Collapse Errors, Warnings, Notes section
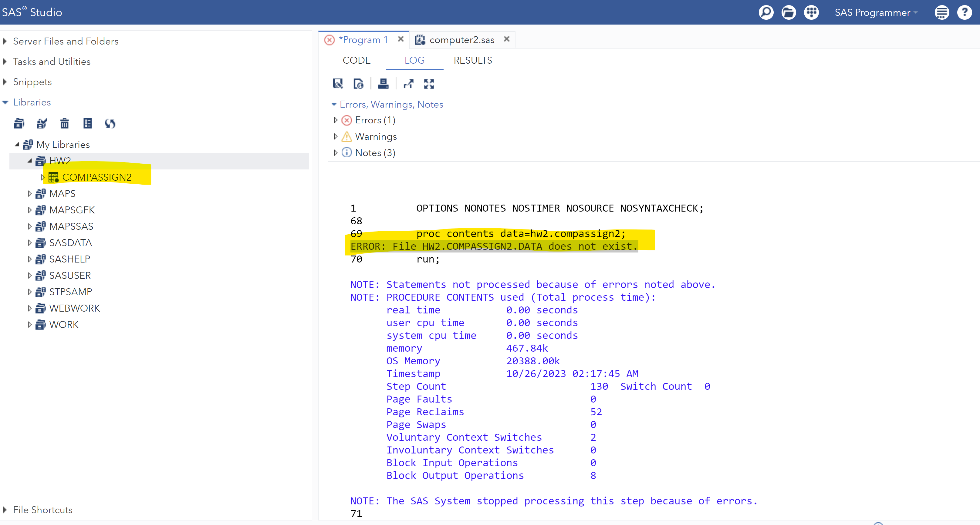Viewport: 980px width, 525px height. [x=334, y=104]
